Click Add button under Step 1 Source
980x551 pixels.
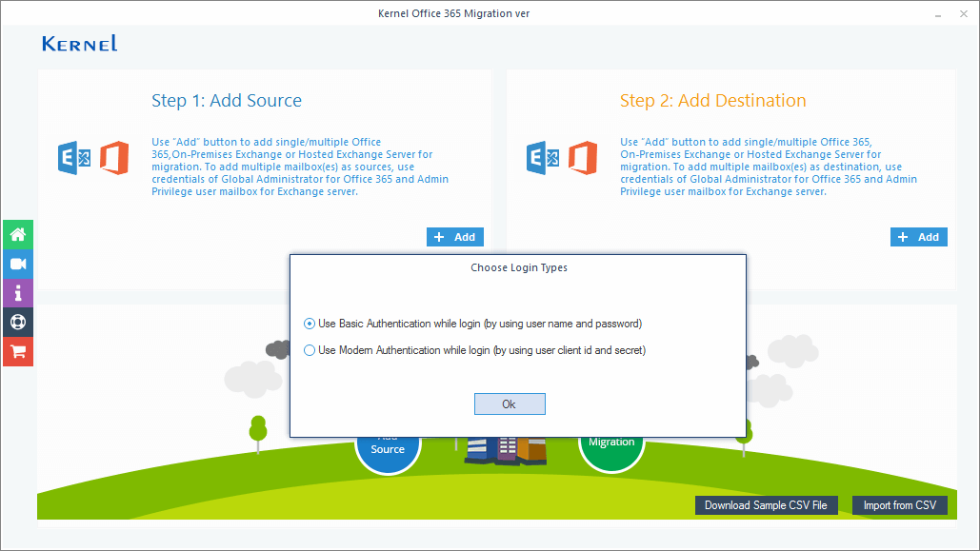click(x=455, y=237)
